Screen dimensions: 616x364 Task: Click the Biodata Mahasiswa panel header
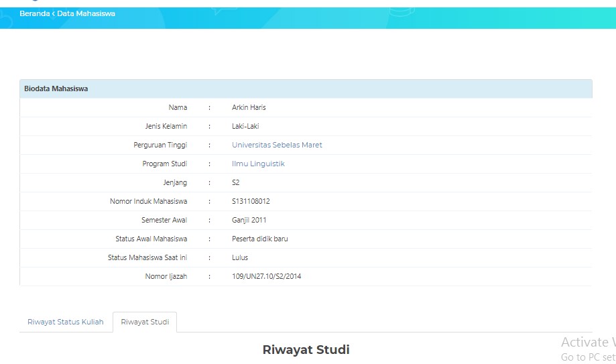pos(306,88)
